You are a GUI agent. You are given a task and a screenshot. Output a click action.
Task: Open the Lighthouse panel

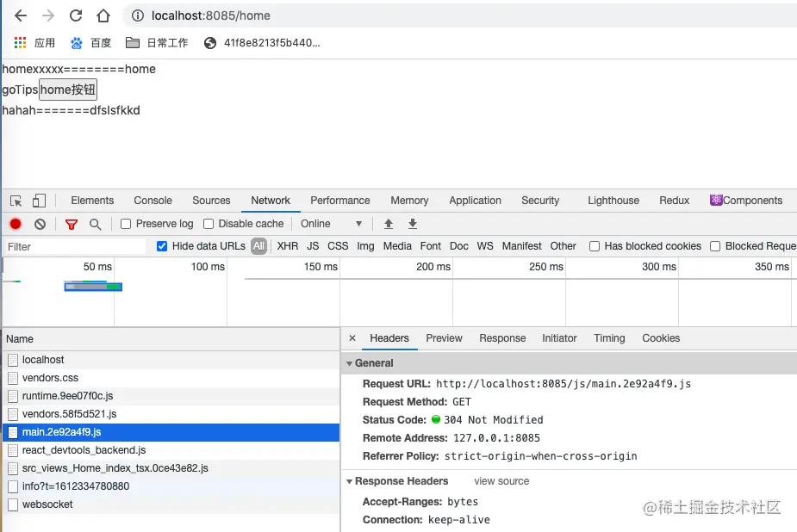click(x=613, y=201)
